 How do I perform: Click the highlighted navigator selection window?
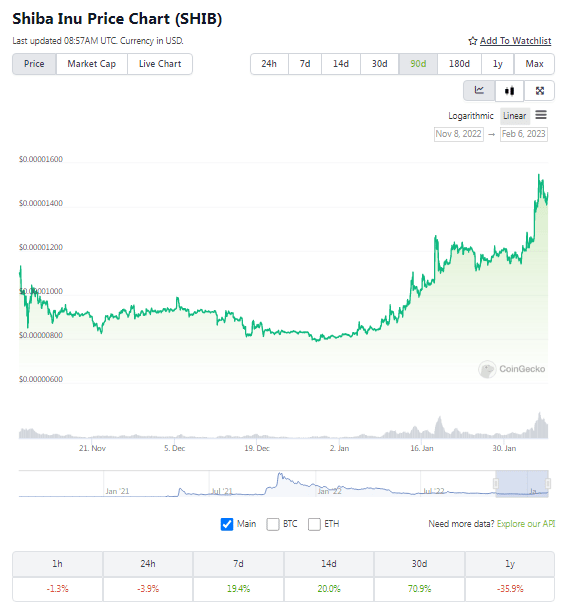522,484
